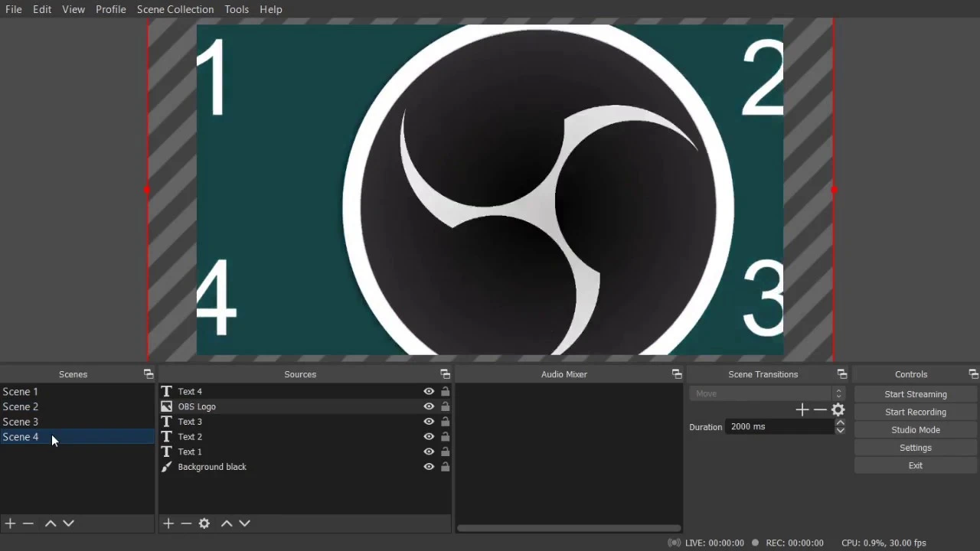980x551 pixels.
Task: Select Scene 2 in Scenes list
Action: tap(21, 406)
